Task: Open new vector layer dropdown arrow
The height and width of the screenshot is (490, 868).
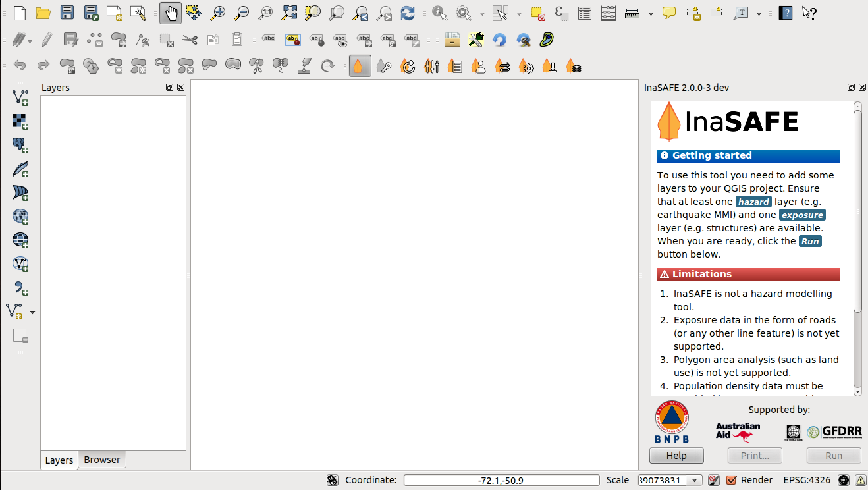Action: (x=32, y=312)
